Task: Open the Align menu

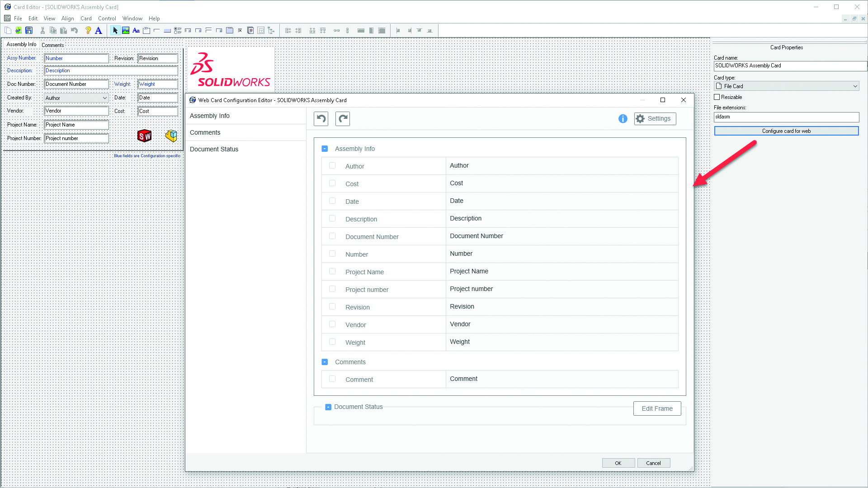Action: click(x=68, y=19)
